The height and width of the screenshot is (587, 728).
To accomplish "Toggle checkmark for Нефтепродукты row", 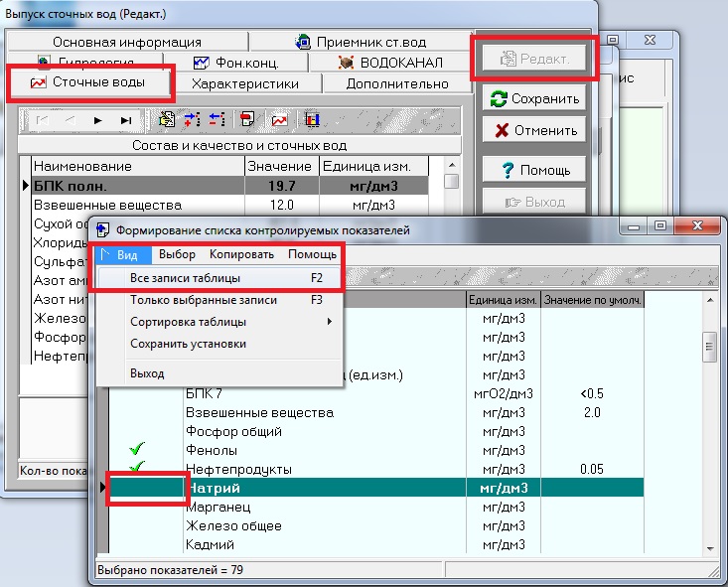I will click(138, 469).
